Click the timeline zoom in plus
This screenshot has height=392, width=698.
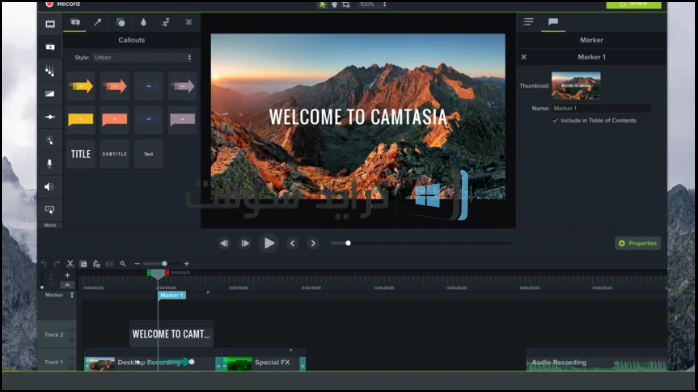187,264
